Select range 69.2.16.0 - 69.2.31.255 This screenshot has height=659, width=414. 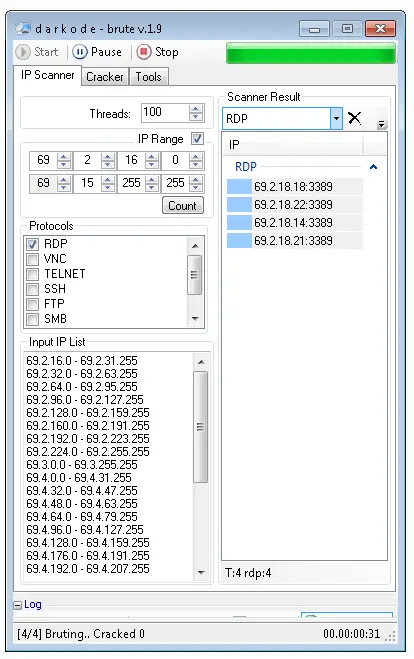pyautogui.click(x=82, y=361)
